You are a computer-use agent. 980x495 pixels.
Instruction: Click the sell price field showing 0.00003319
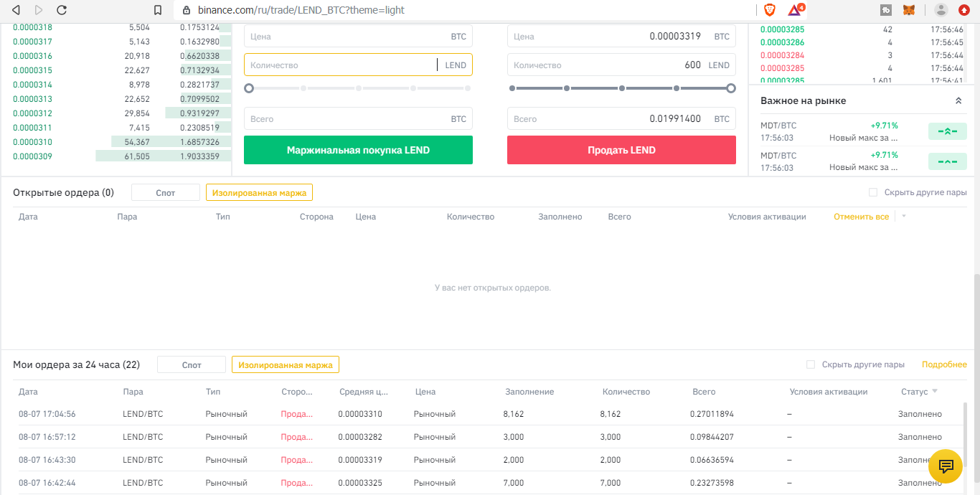pyautogui.click(x=621, y=36)
